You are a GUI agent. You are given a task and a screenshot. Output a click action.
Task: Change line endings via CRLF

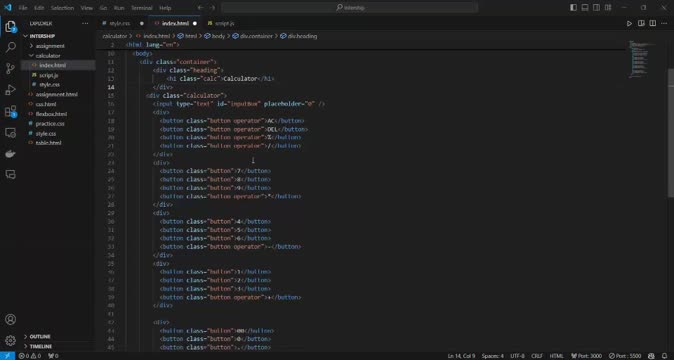[537, 356]
